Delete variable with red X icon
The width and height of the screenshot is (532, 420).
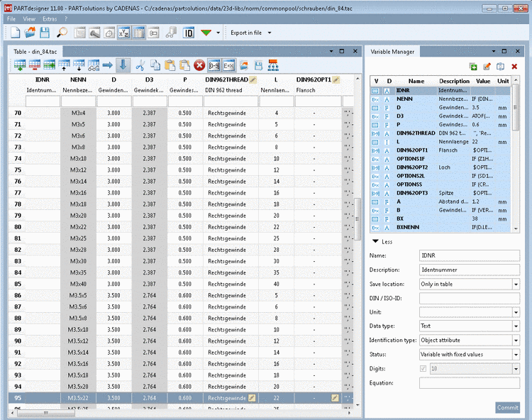tap(514, 67)
